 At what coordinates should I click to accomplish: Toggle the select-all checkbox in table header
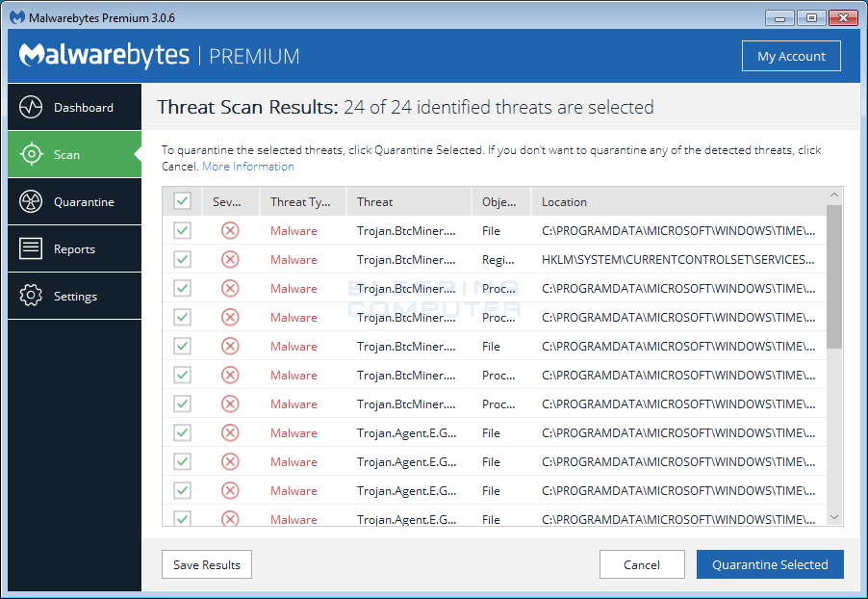pyautogui.click(x=182, y=200)
